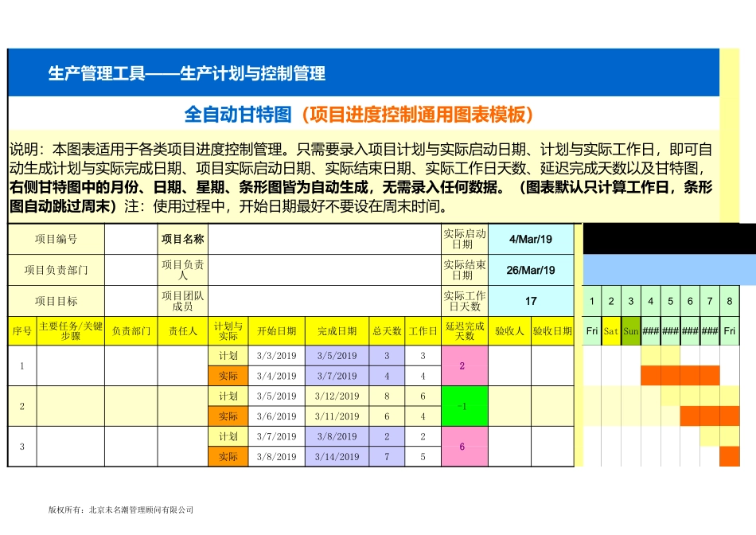Select the Sat weekday header in Gantt

click(611, 331)
